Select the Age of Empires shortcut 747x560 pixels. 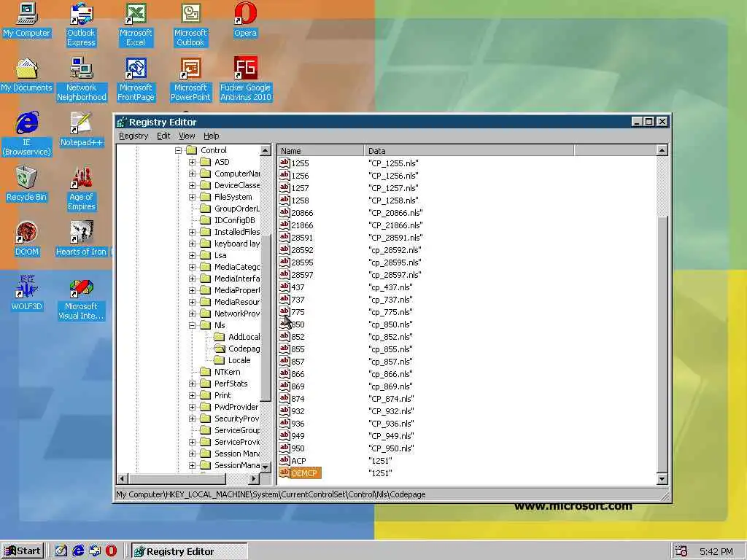click(x=81, y=189)
